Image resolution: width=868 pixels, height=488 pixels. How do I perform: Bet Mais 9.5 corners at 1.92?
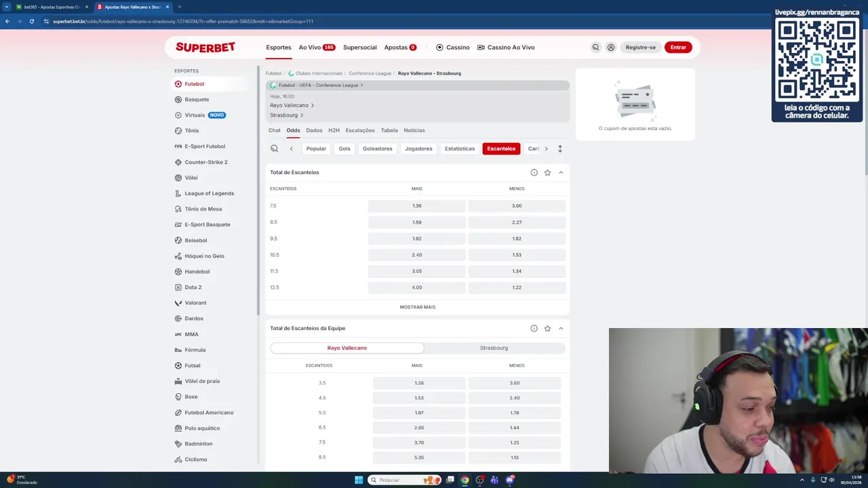coord(417,239)
